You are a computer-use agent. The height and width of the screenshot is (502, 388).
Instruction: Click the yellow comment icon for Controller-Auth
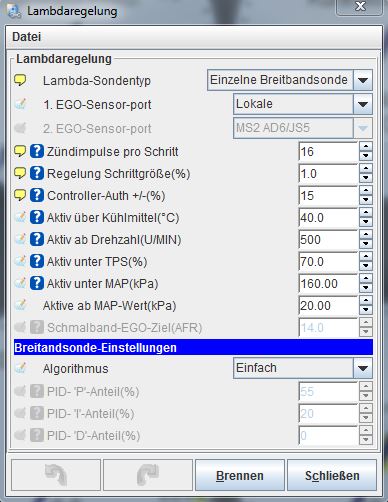pyautogui.click(x=20, y=195)
